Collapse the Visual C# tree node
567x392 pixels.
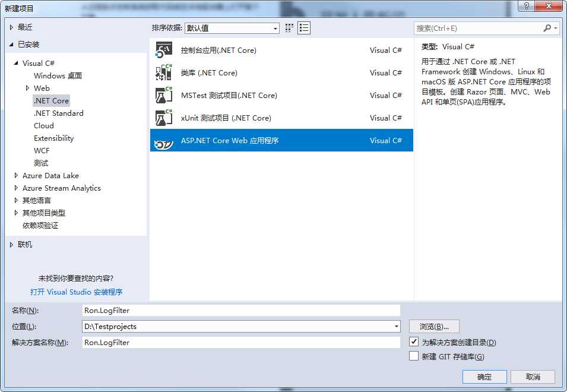click(x=16, y=63)
